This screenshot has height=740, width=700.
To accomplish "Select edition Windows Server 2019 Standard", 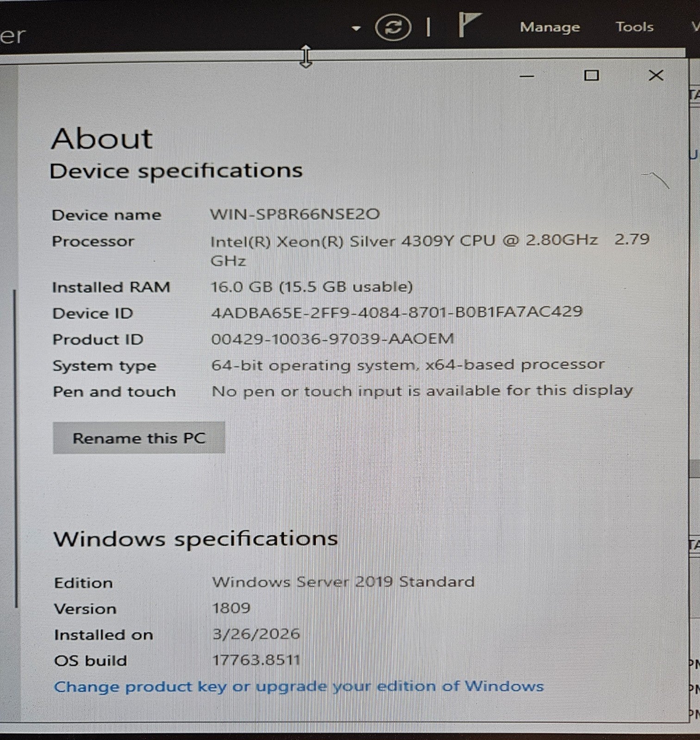I will [343, 581].
